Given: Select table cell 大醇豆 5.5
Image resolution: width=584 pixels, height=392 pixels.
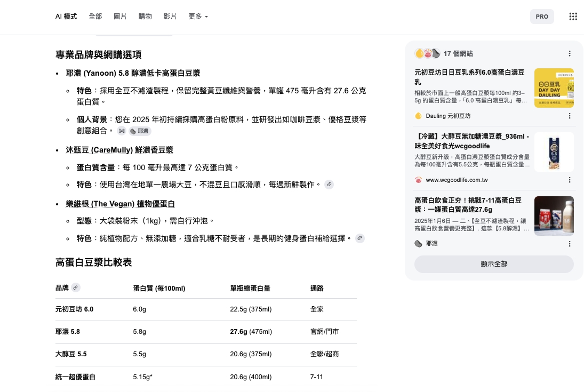Looking at the screenshot, I should pos(71,354).
